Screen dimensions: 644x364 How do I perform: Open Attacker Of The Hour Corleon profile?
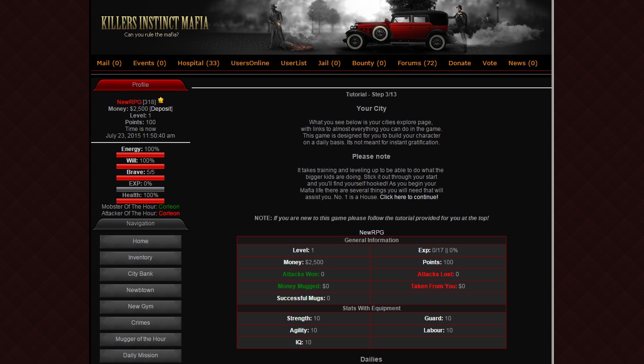[x=169, y=213]
